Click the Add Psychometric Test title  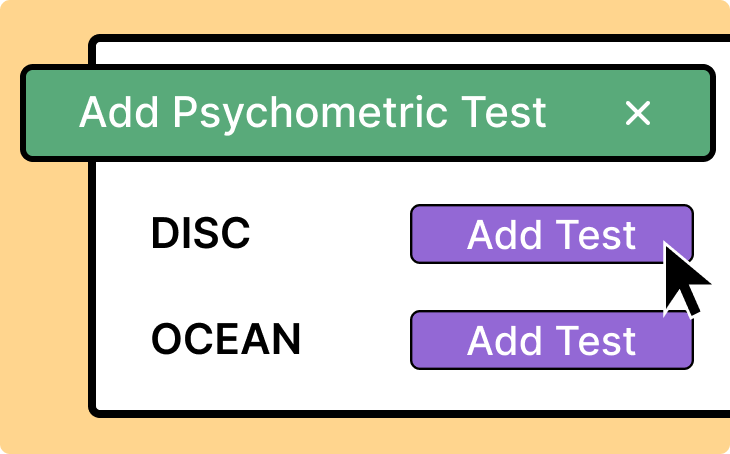pyautogui.click(x=312, y=112)
